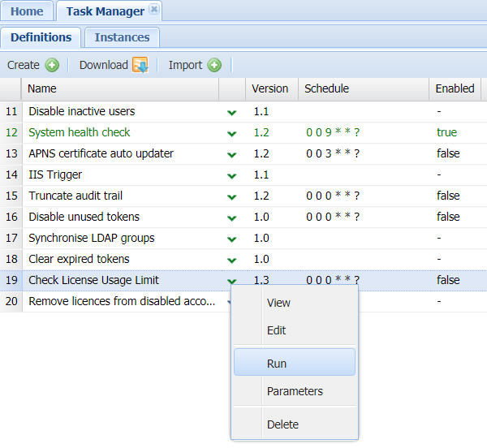Click green arrow on IIS Trigger row
The height and width of the screenshot is (448, 487).
tap(232, 175)
